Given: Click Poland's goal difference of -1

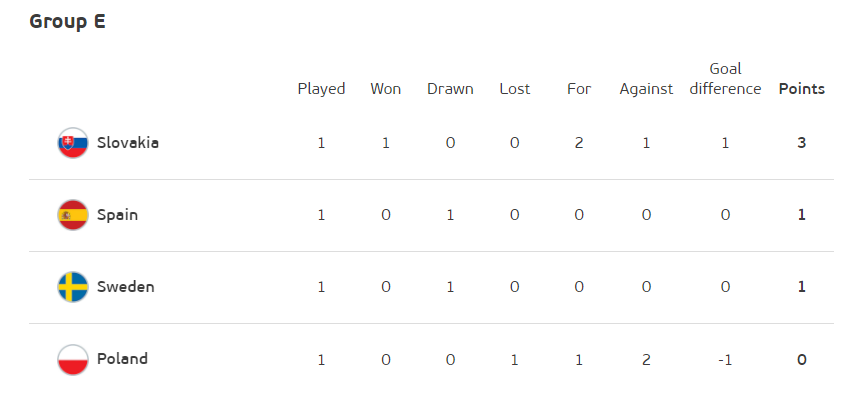Looking at the screenshot, I should (x=725, y=359).
